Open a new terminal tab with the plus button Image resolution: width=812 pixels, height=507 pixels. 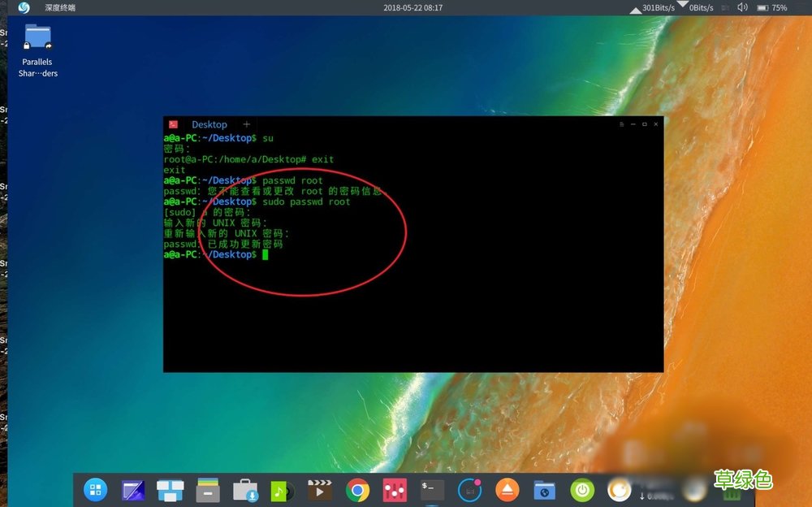(x=246, y=124)
